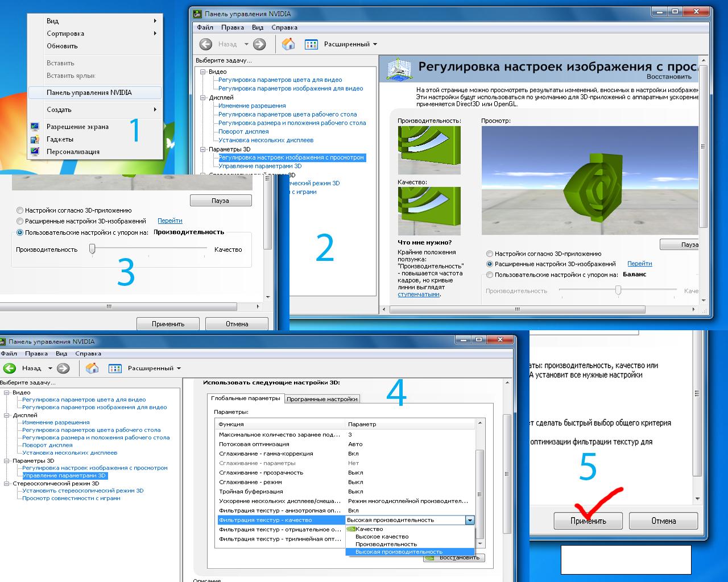Click 'Производительность–Качество' slider thumb in panel 3
The height and width of the screenshot is (582, 728).
tap(92, 249)
